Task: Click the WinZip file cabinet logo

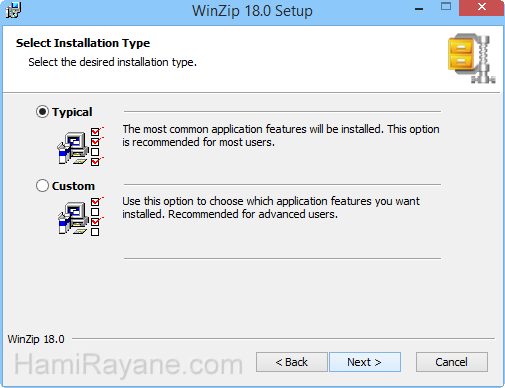Action: tap(472, 58)
